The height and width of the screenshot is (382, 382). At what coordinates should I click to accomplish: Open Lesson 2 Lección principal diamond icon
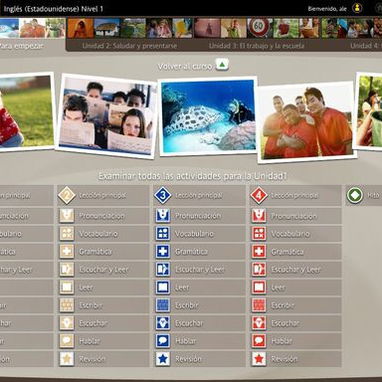tap(67, 195)
